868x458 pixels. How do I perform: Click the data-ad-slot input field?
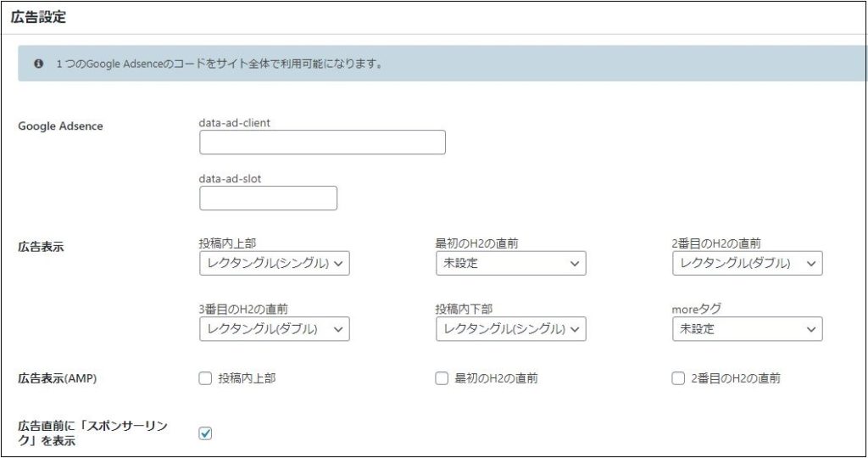click(268, 198)
